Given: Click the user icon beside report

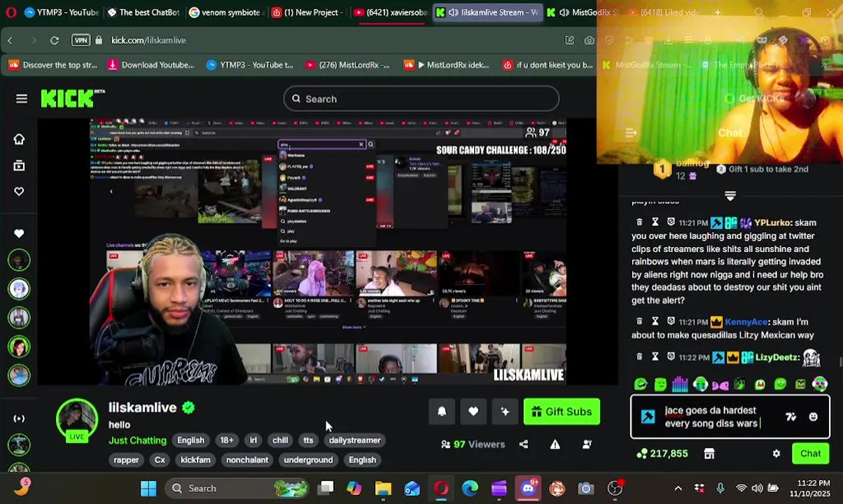Looking at the screenshot, I should tap(587, 444).
